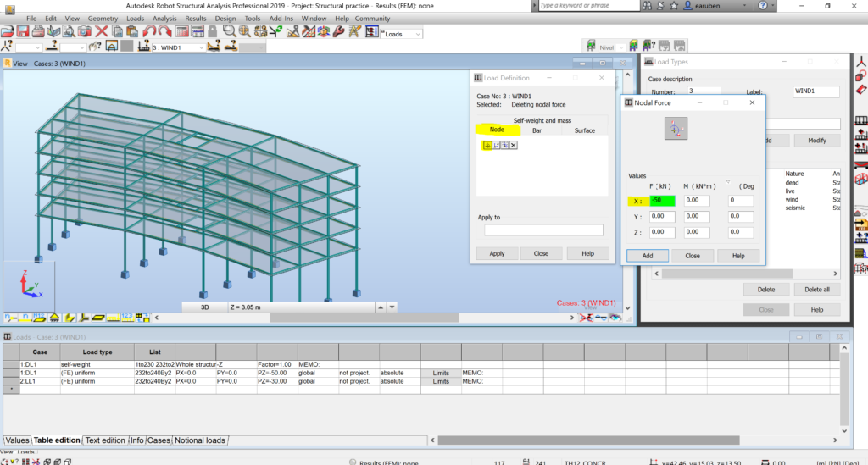Click the keyword search box in title bar
Viewport: 868px width, 465px height.
click(x=588, y=6)
